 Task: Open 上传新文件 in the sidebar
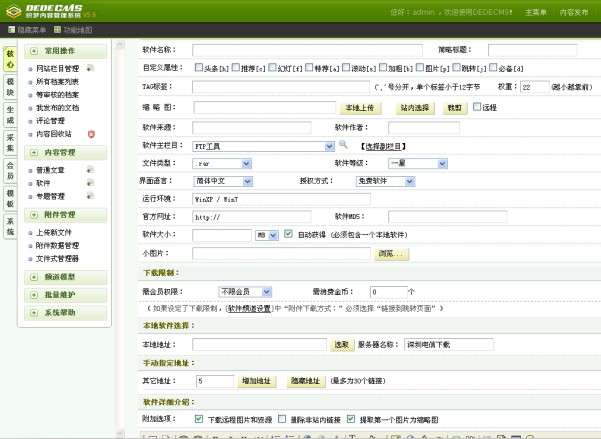(54, 232)
